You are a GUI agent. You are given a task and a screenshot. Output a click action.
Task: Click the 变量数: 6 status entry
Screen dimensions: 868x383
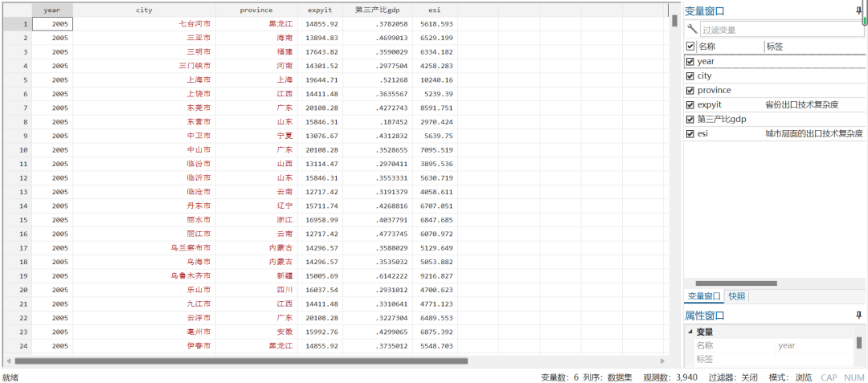click(559, 377)
